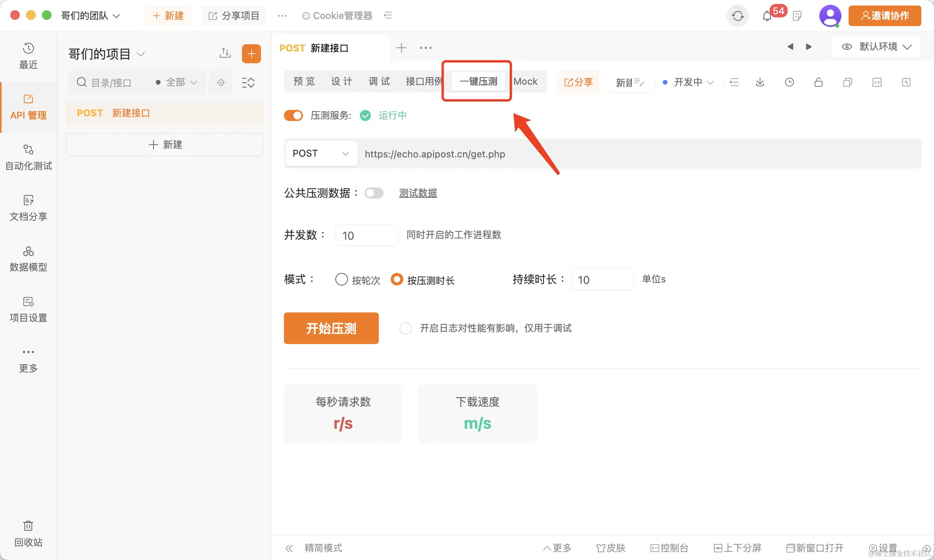Screen dimensions: 934x560
Task: Toggle the stress test service switch
Action: 293,115
